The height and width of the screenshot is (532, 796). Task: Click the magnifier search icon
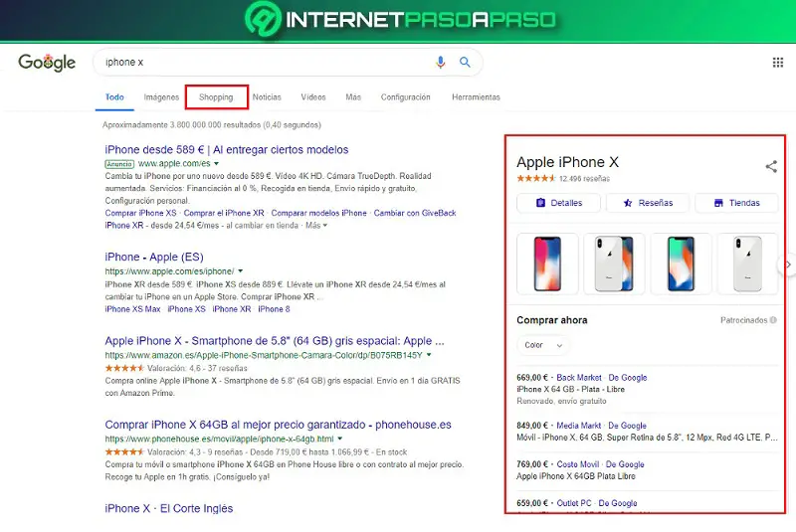465,62
